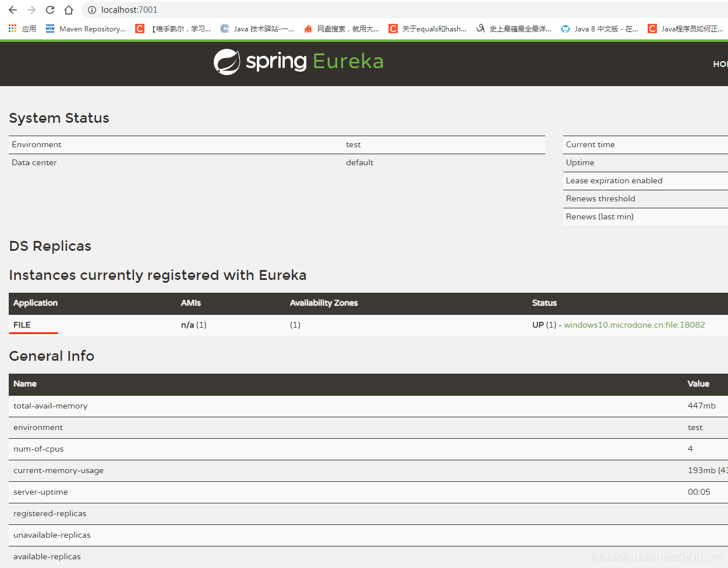This screenshot has height=568, width=728.
Task: Click the num-of-cpus row name
Action: click(x=38, y=449)
